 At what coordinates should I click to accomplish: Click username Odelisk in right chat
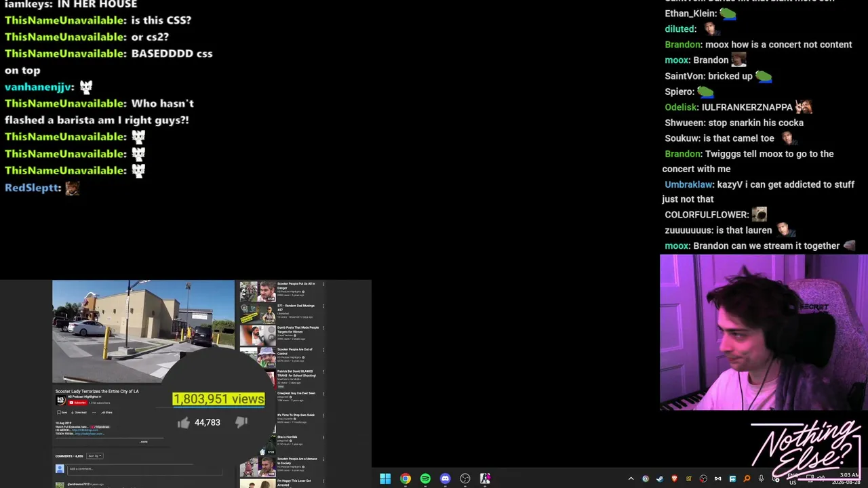(x=680, y=107)
